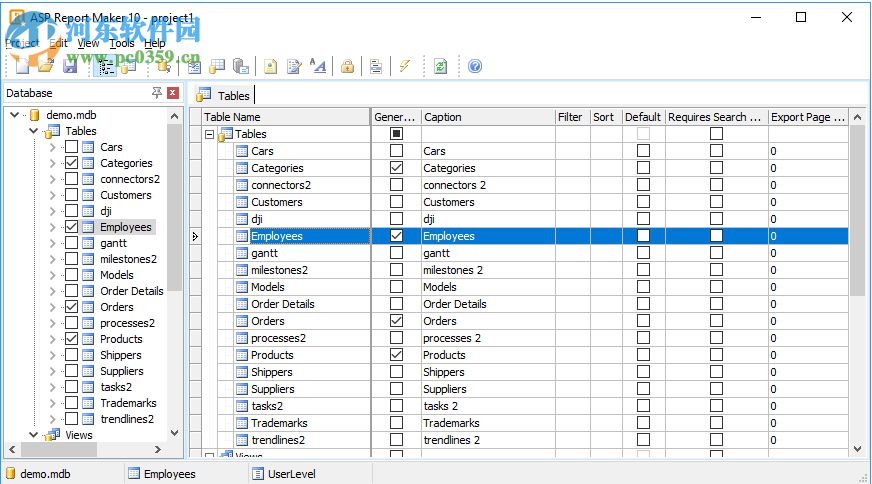Open a project with the folder icon
The image size is (872, 484).
pyautogui.click(x=46, y=66)
